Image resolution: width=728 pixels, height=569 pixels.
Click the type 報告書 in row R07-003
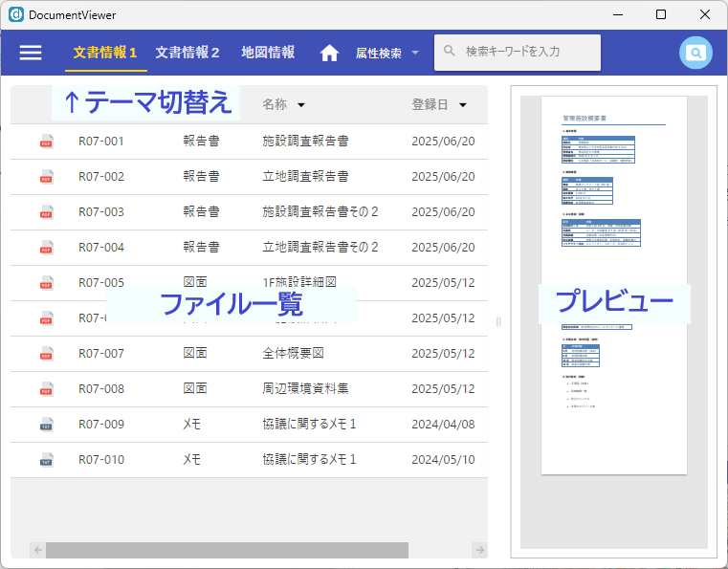[x=201, y=212]
